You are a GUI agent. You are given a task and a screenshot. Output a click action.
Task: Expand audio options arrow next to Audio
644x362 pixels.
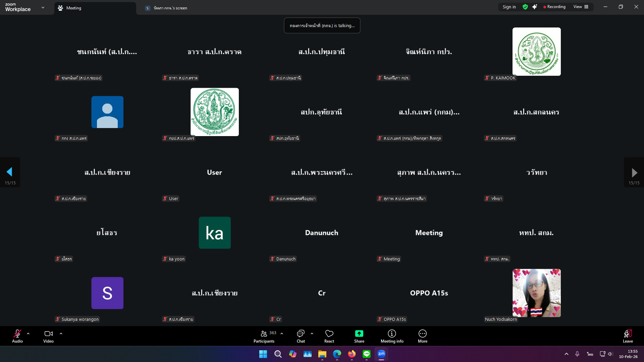[x=28, y=334]
